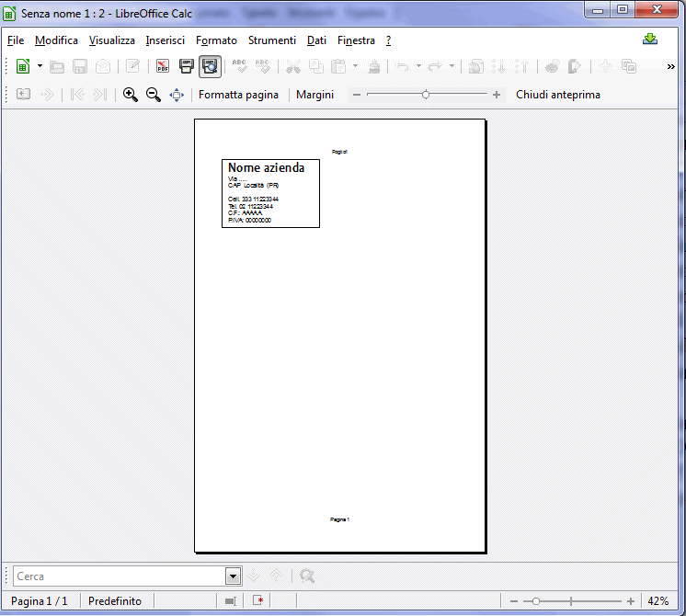Export directly as PDF

pyautogui.click(x=163, y=66)
